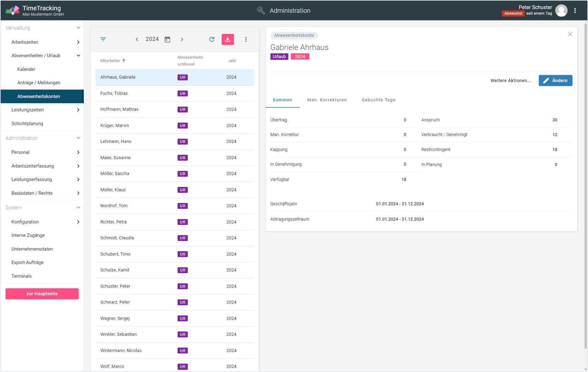Open the list toolbar three-dot menu
Screen dimensions: 588x372
click(x=246, y=39)
